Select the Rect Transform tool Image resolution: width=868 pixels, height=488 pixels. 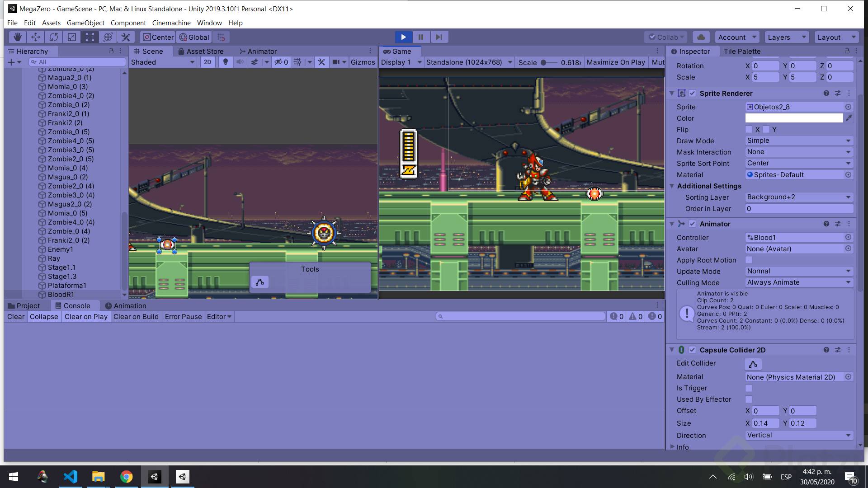90,37
